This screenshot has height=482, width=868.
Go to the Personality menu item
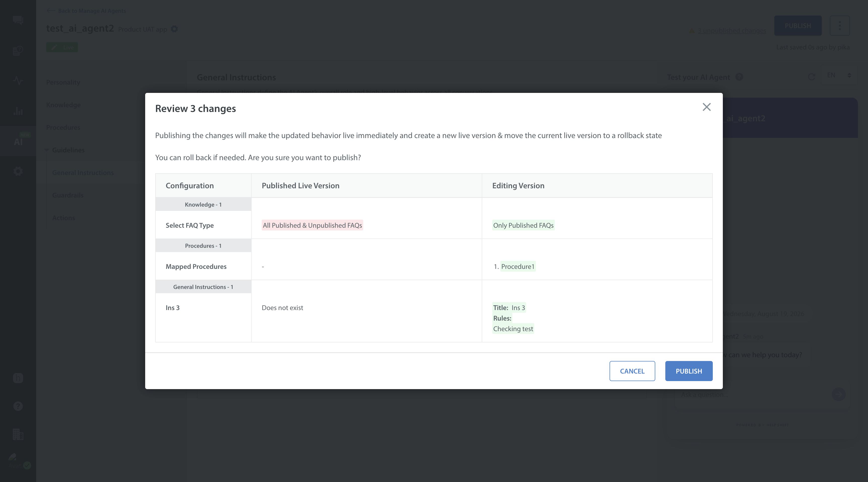tap(63, 82)
